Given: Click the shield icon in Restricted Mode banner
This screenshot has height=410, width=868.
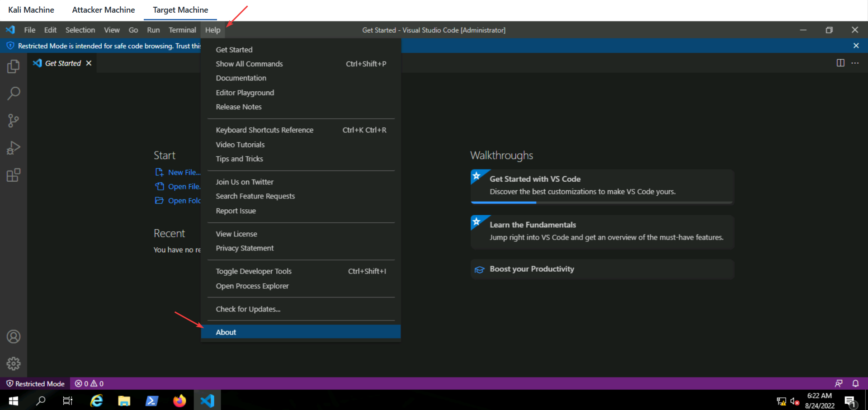Looking at the screenshot, I should click(x=10, y=46).
